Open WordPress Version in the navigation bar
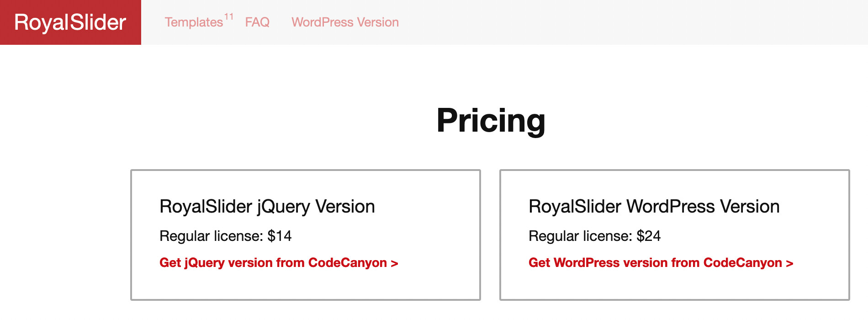Image resolution: width=868 pixels, height=320 pixels. 345,22
